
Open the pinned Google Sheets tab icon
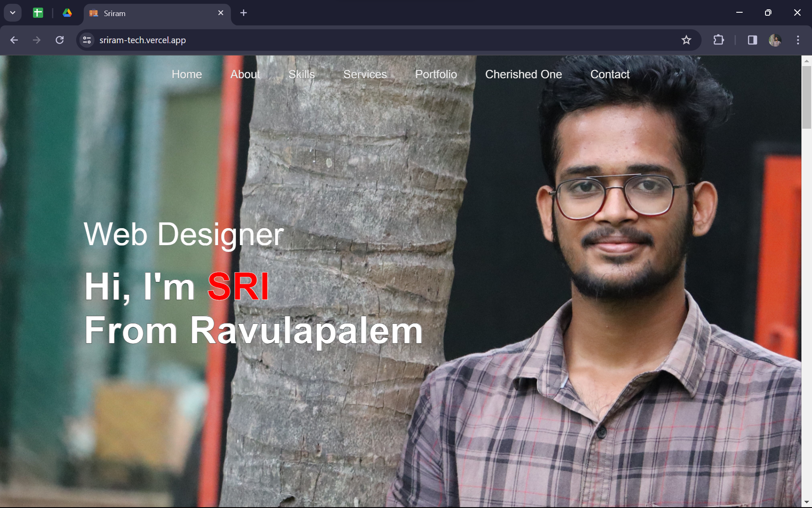pyautogui.click(x=38, y=13)
